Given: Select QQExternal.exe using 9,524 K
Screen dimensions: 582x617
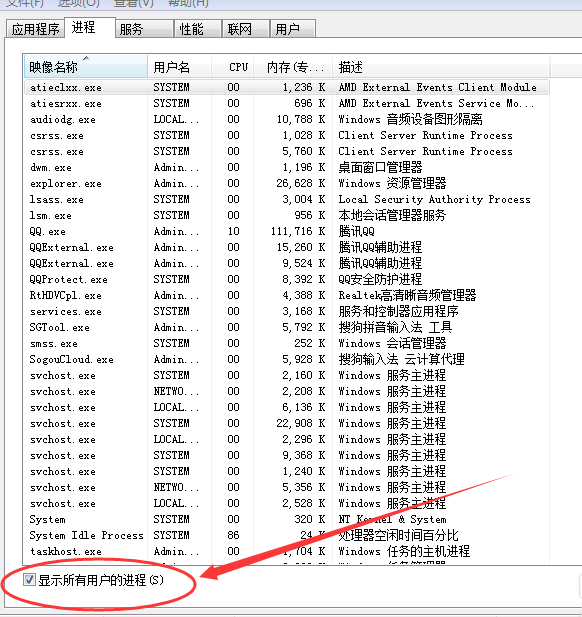Looking at the screenshot, I should tap(287, 263).
